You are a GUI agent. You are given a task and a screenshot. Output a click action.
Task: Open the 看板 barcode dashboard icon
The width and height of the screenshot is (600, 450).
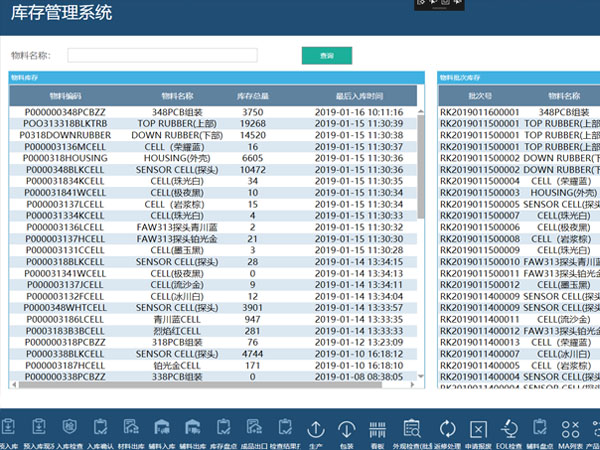[378, 428]
